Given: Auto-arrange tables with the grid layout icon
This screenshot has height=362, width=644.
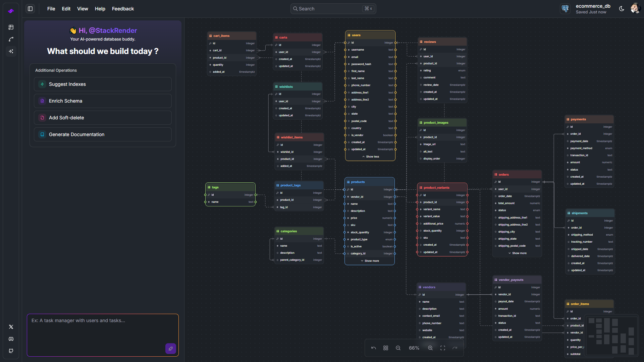Looking at the screenshot, I should pos(385,348).
